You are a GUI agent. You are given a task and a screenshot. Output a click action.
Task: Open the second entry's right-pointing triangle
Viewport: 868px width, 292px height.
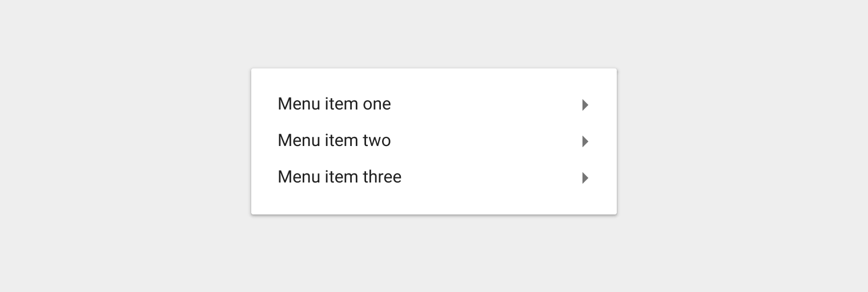pyautogui.click(x=585, y=141)
